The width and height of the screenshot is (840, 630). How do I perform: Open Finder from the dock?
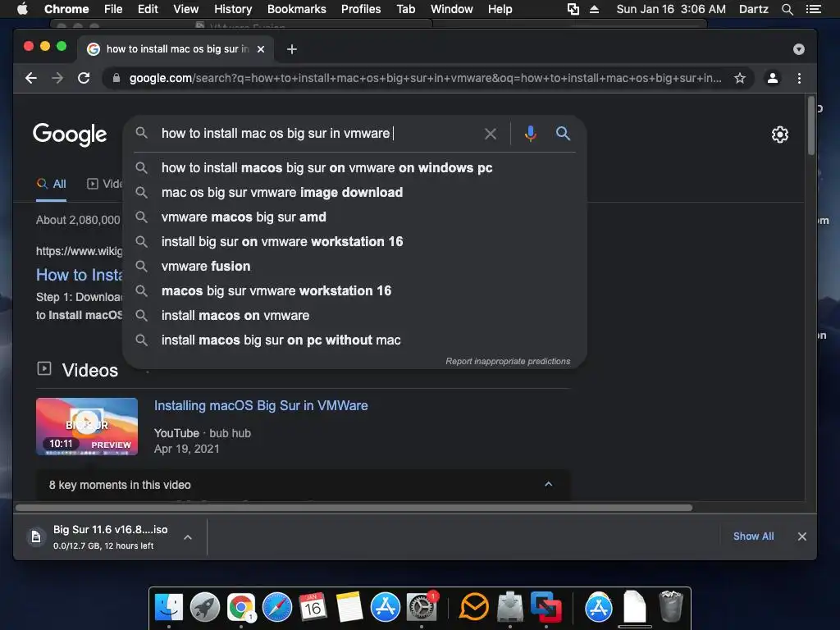[168, 607]
